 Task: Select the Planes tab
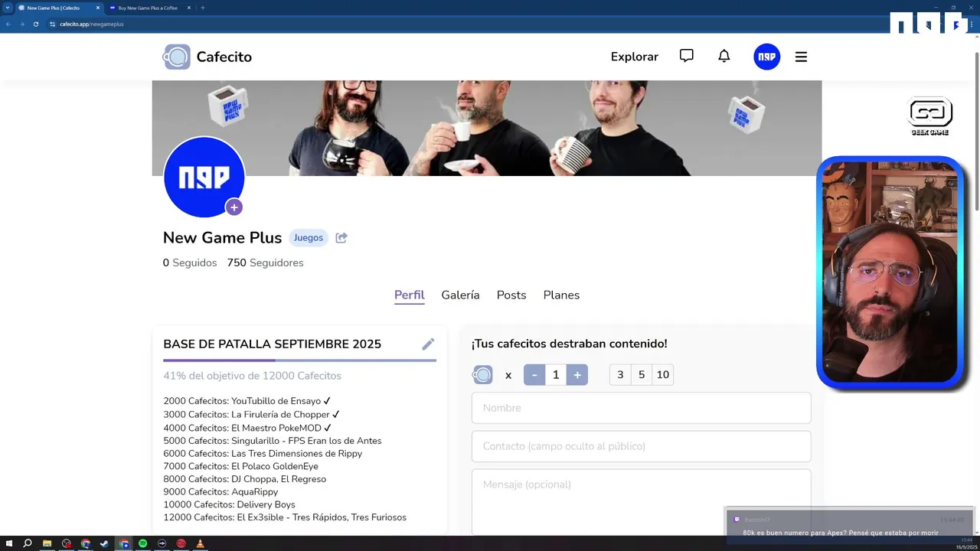pyautogui.click(x=561, y=295)
